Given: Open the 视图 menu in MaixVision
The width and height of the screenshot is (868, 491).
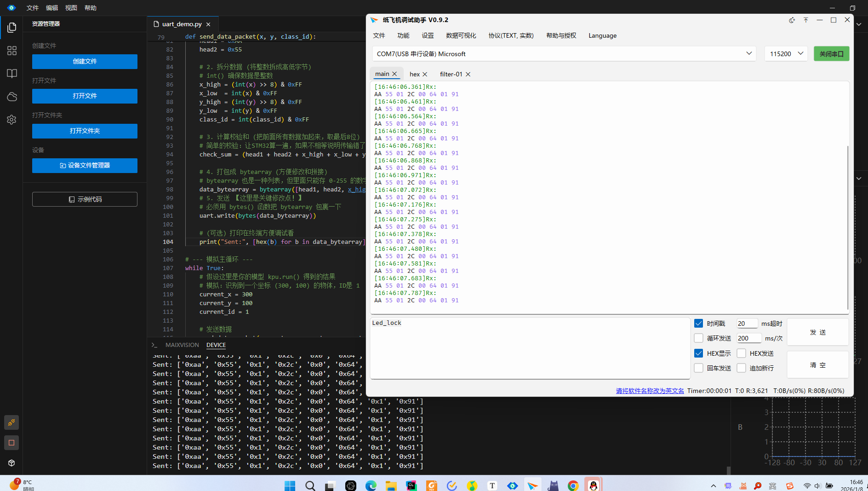Looking at the screenshot, I should tap(71, 8).
